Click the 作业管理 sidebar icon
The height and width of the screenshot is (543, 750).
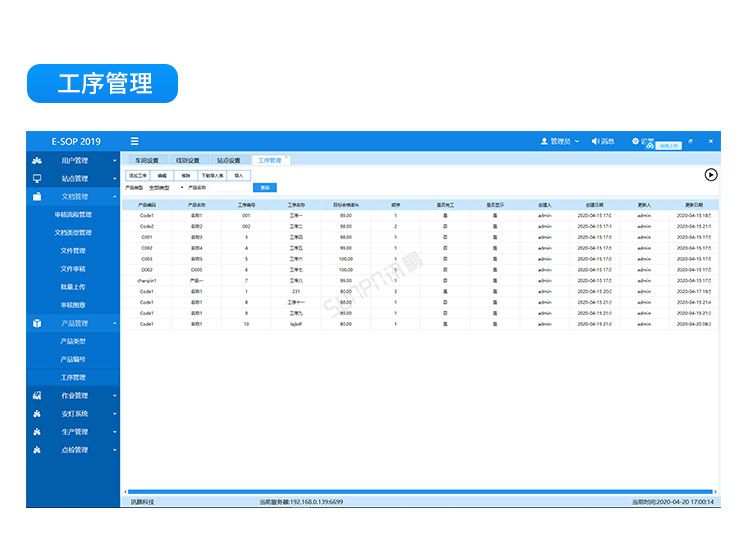[37, 396]
